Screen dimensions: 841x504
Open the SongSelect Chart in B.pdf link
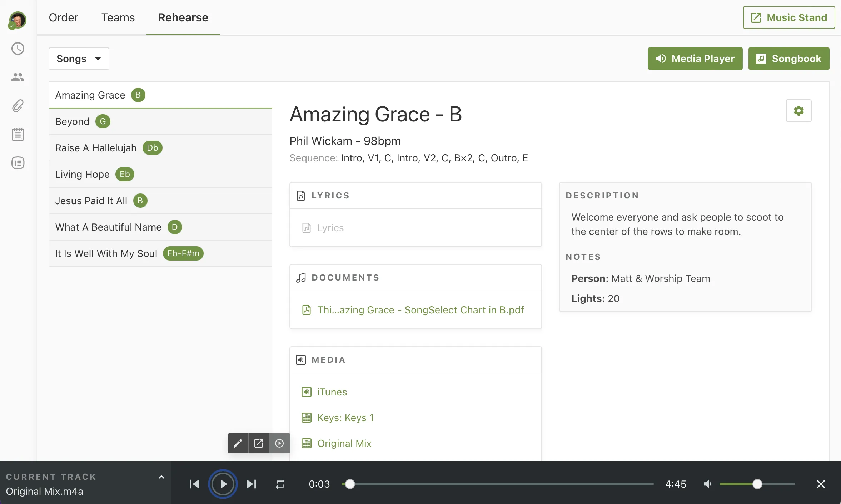[x=420, y=310]
